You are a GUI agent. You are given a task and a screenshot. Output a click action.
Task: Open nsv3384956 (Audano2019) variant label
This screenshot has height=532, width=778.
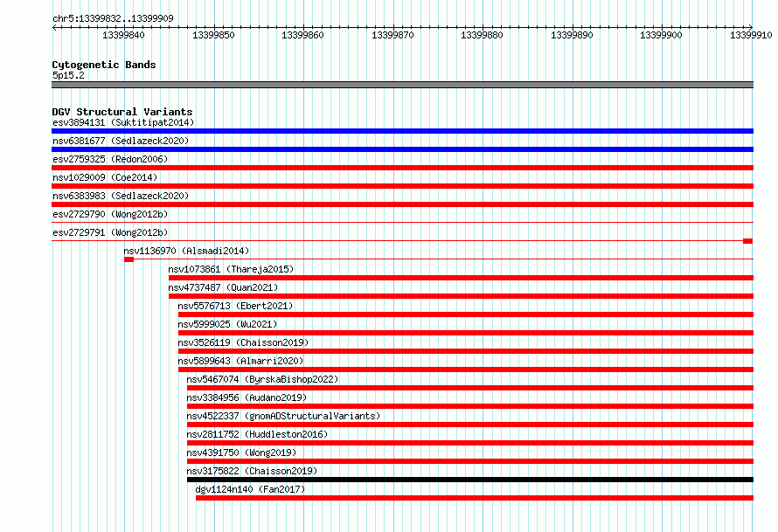tap(247, 397)
